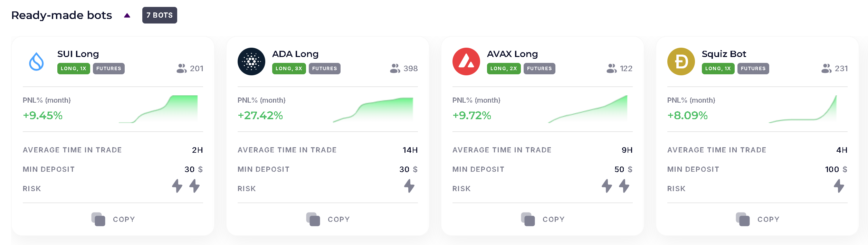Click the SUI water drop coin icon
This screenshot has height=245, width=868.
[36, 62]
